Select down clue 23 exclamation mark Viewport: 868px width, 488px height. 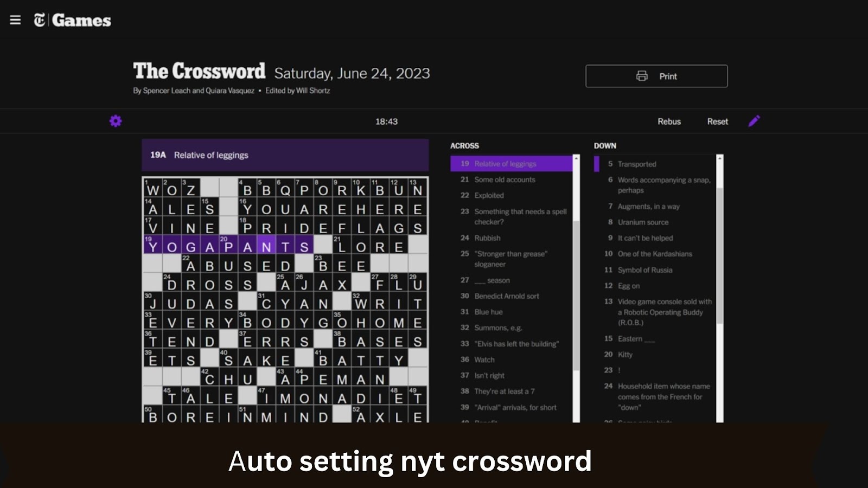click(655, 370)
